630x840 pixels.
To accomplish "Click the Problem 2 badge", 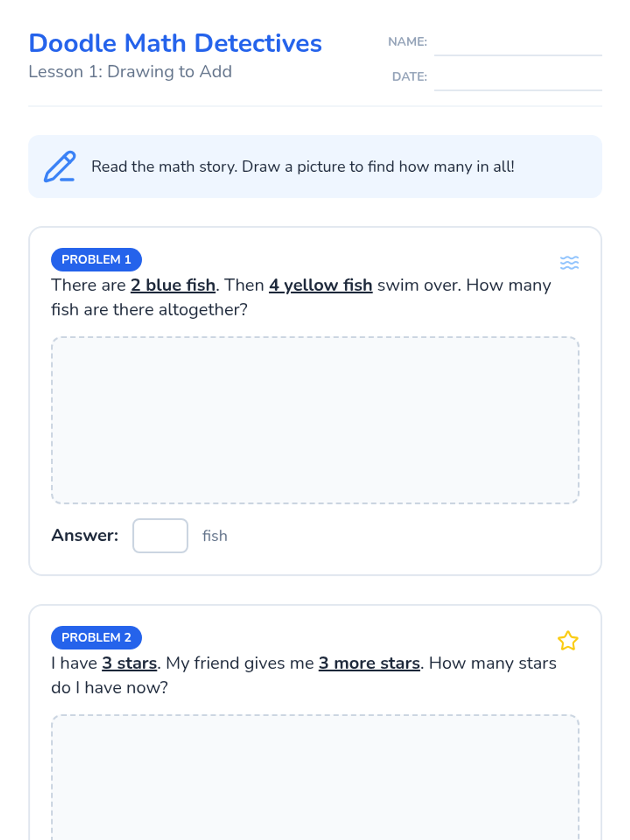I will pos(96,637).
